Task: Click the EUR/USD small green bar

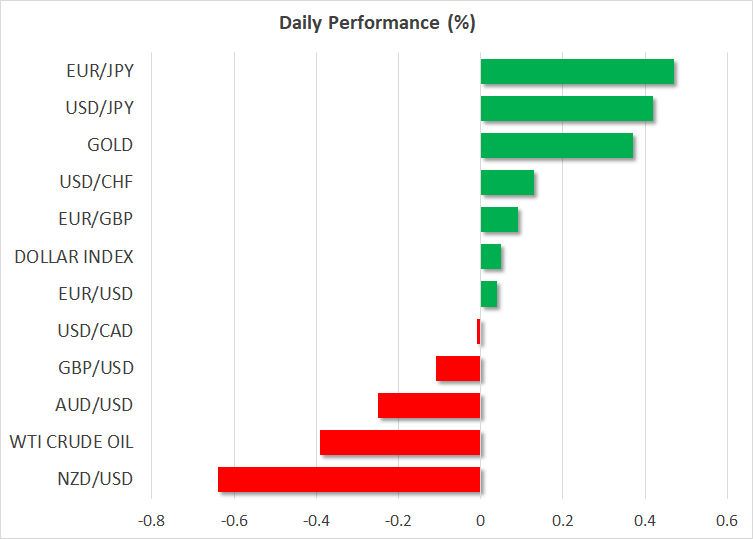Action: click(489, 294)
